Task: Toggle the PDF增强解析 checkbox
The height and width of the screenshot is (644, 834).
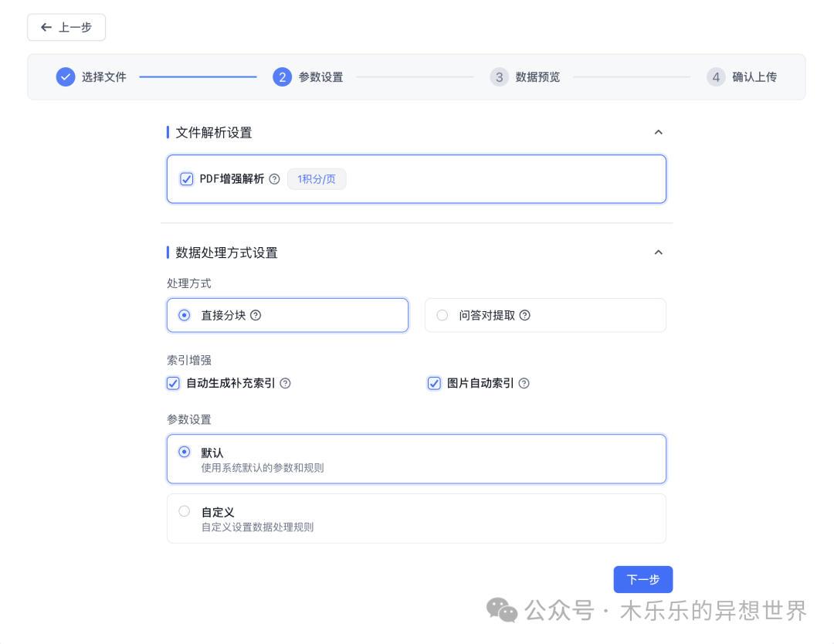Action: (x=187, y=179)
